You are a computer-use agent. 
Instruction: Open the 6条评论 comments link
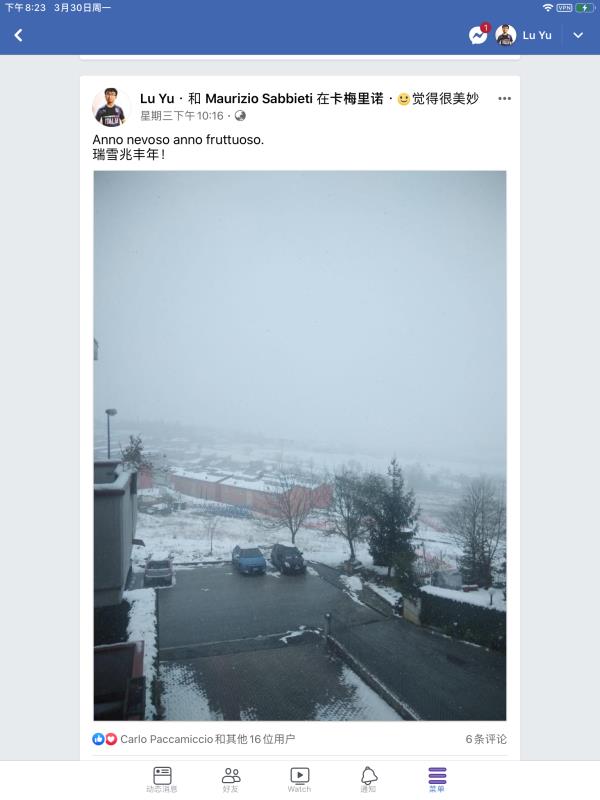click(x=486, y=739)
